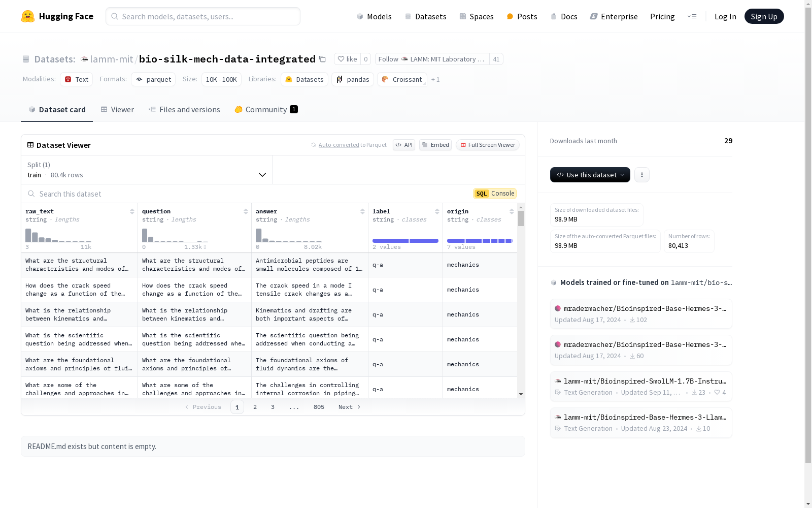
Task: Copy dataset name with the copy icon
Action: point(322,59)
